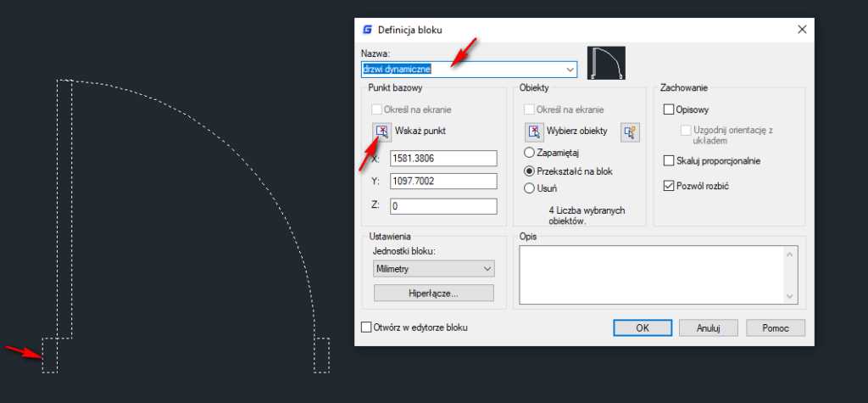Expand the Nazwa block name dropdown
868x403 pixels.
click(x=570, y=69)
